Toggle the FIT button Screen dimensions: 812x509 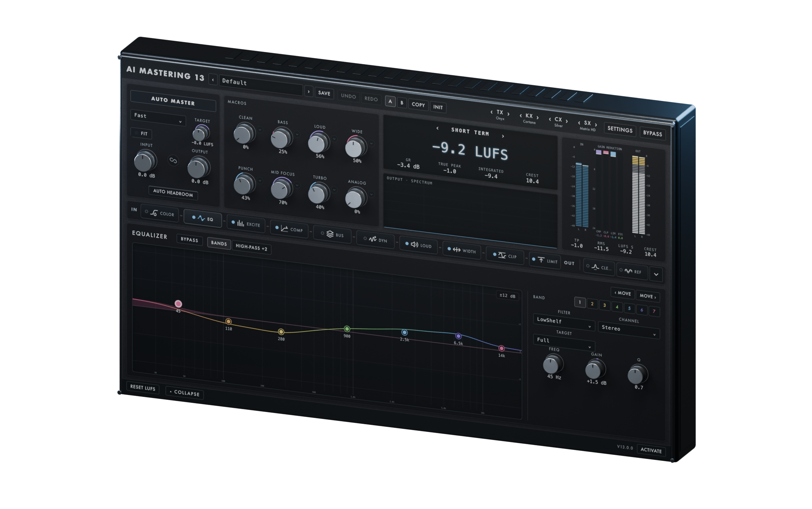141,133
